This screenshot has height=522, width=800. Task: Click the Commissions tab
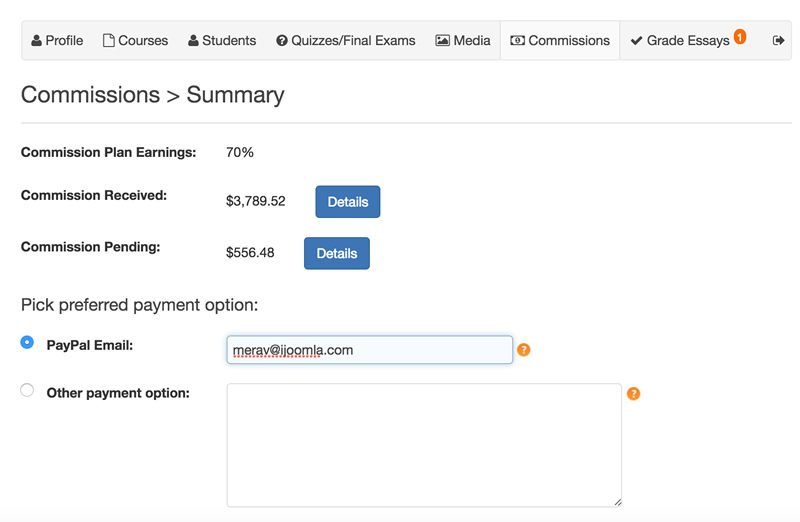click(x=560, y=40)
